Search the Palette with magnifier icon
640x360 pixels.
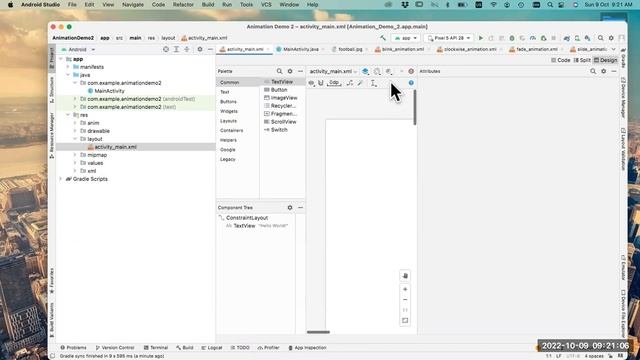tap(279, 71)
